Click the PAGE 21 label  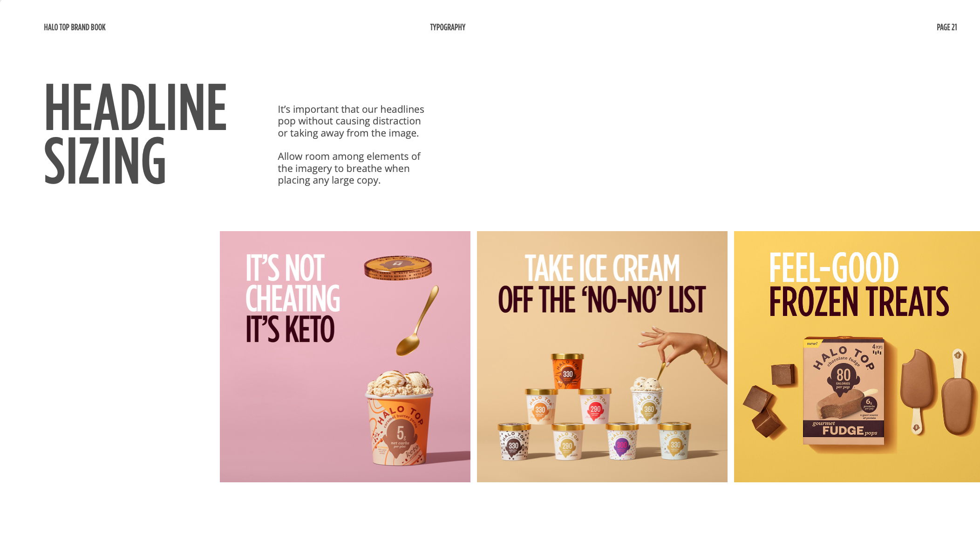coord(946,27)
